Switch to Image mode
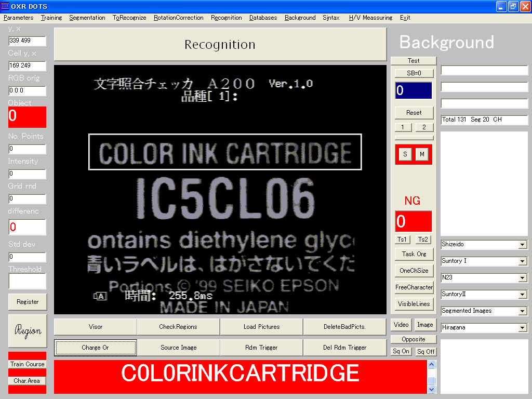The height and width of the screenshot is (399, 532). [425, 325]
